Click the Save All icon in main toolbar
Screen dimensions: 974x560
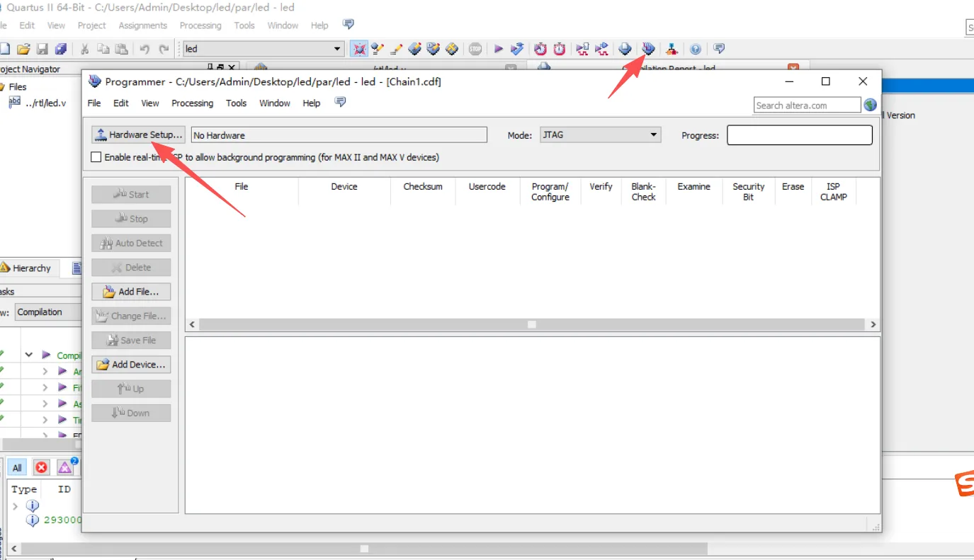pos(60,49)
